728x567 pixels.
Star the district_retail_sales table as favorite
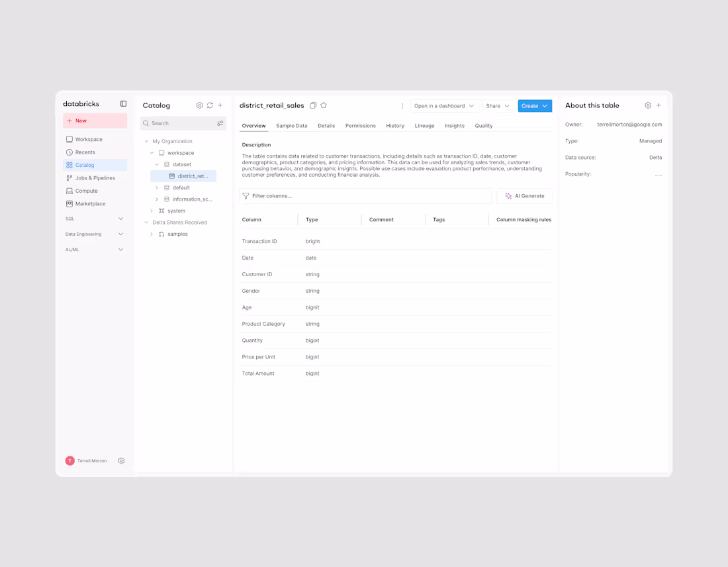pyautogui.click(x=324, y=105)
